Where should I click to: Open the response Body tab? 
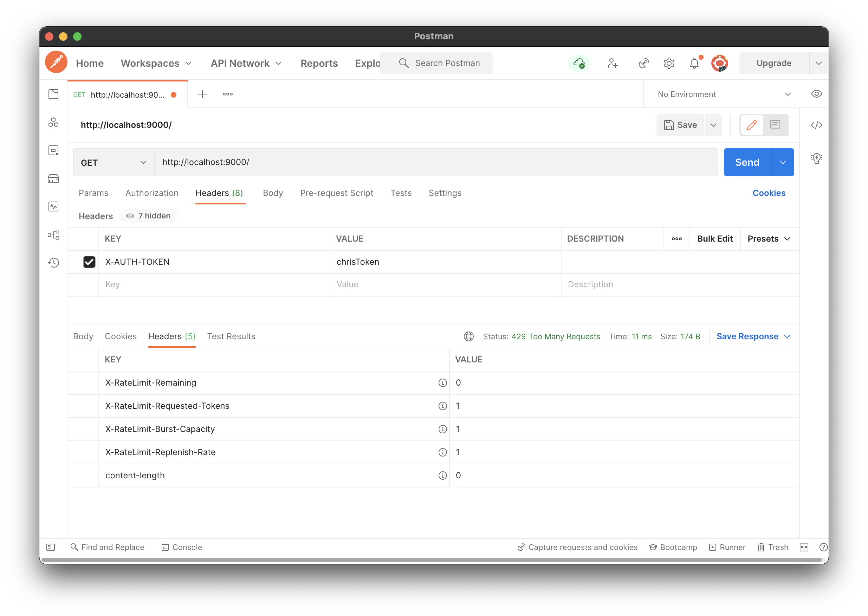coord(83,336)
